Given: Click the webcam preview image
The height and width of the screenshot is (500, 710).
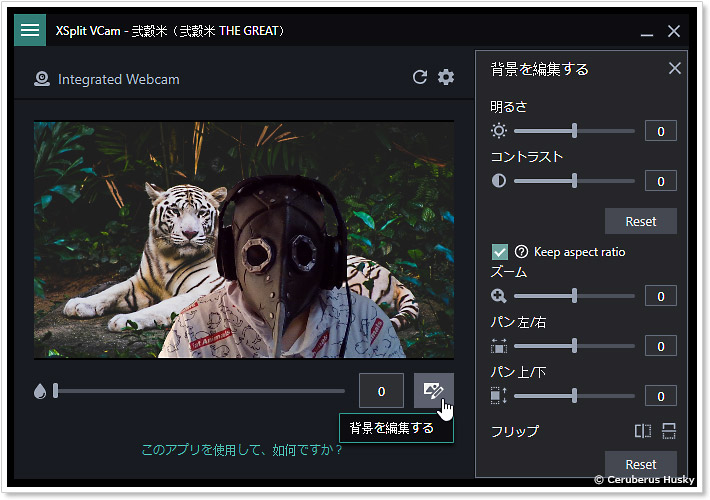Looking at the screenshot, I should tap(244, 240).
